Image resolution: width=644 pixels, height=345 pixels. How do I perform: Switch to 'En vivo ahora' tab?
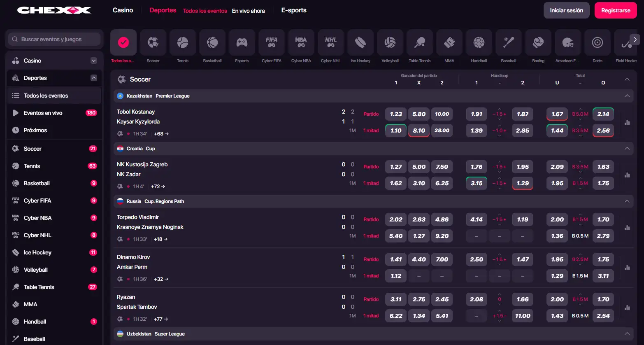(x=249, y=11)
